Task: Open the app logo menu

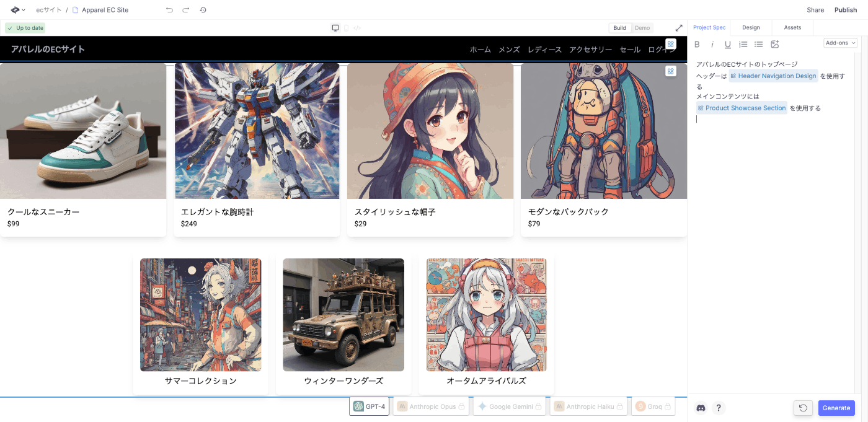Action: 18,10
